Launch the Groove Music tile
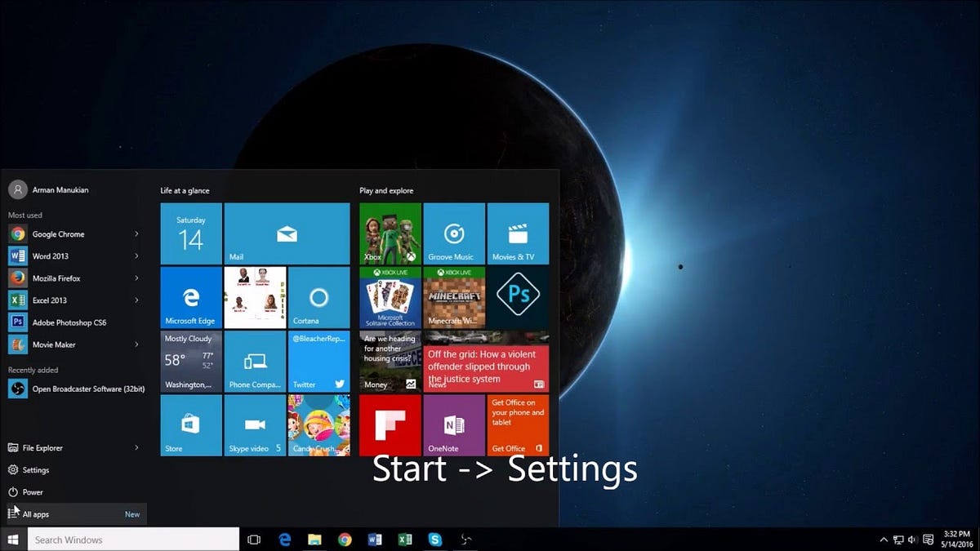This screenshot has width=980, height=551. 454,233
